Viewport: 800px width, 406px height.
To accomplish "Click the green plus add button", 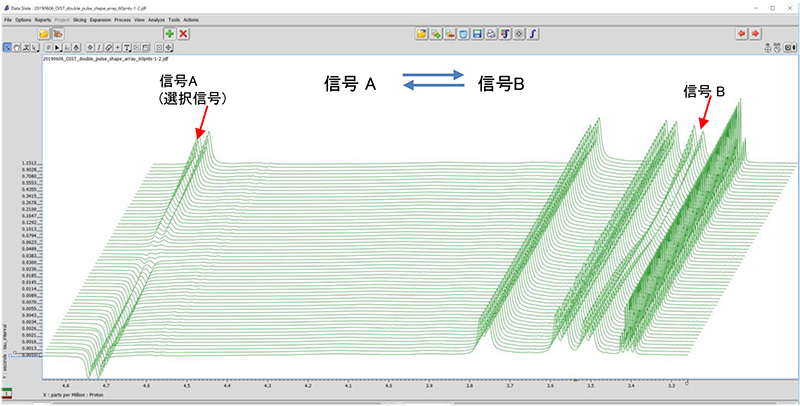I will point(169,34).
